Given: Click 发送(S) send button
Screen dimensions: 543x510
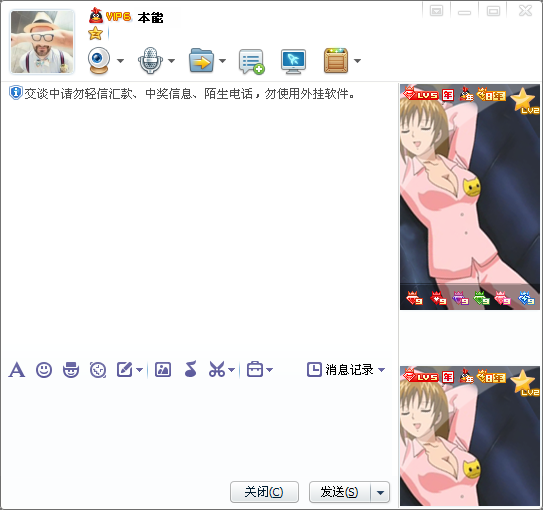Looking at the screenshot, I should [x=339, y=492].
